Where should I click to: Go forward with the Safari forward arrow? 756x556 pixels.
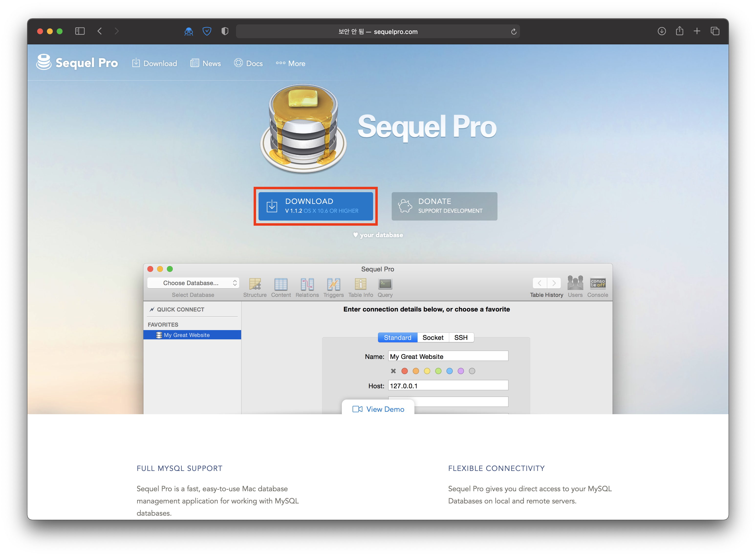point(116,31)
